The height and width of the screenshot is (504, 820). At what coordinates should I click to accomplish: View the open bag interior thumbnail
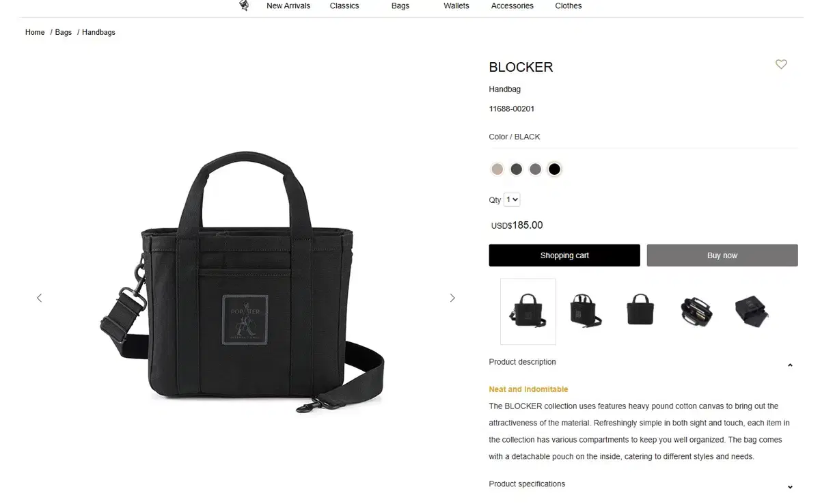click(696, 311)
